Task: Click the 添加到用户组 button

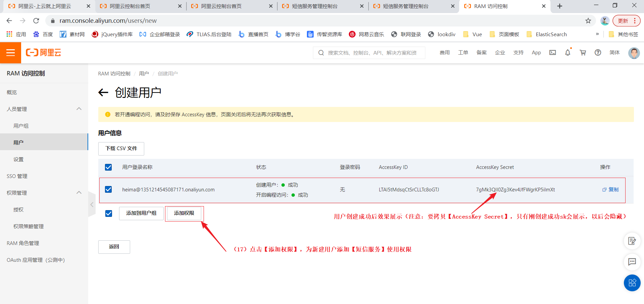Action: point(141,213)
